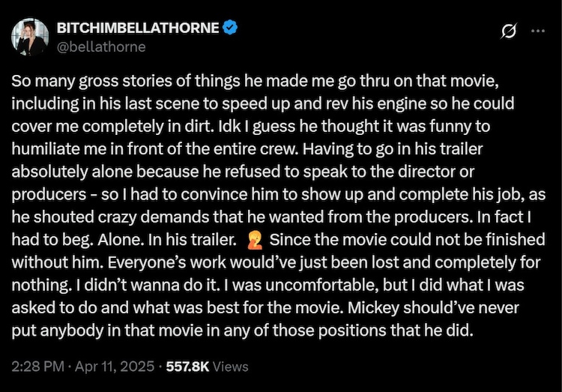Viewport: 562px width, 392px height.
Task: Open the @bellathorne handle link
Action: tap(101, 46)
